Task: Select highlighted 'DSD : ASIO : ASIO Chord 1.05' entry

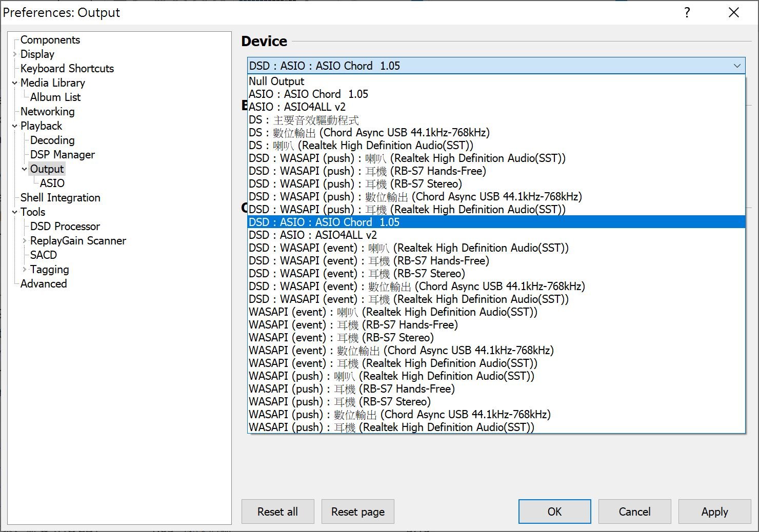Action: [496, 222]
